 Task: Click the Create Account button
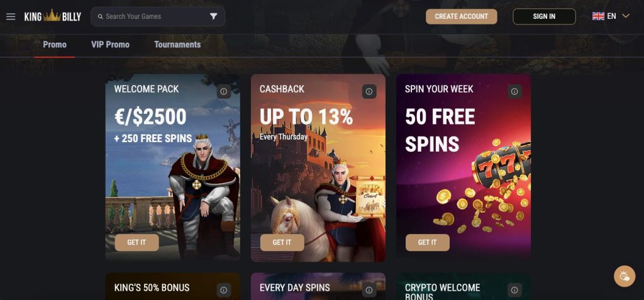[461, 16]
